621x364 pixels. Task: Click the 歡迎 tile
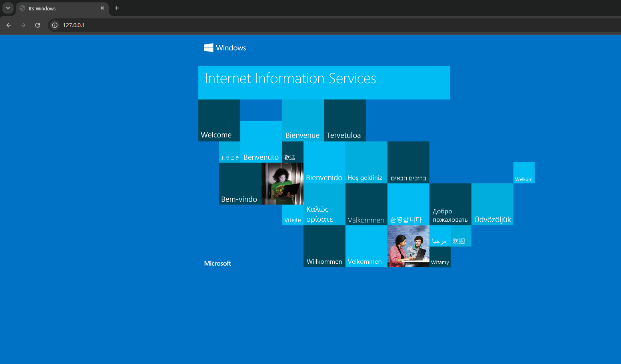click(293, 152)
